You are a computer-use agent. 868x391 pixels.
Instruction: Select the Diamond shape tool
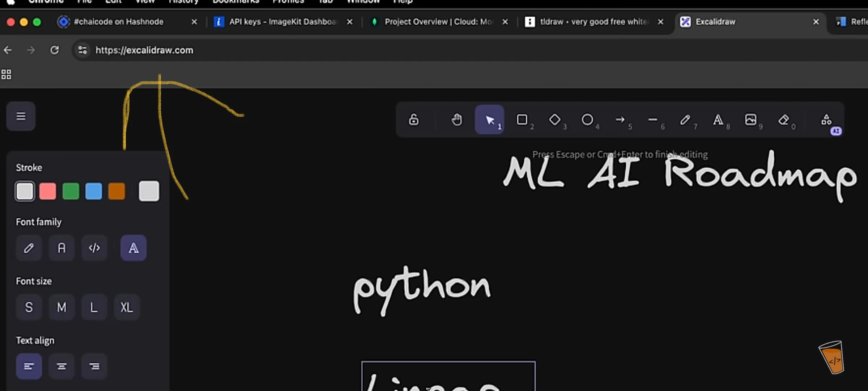554,120
